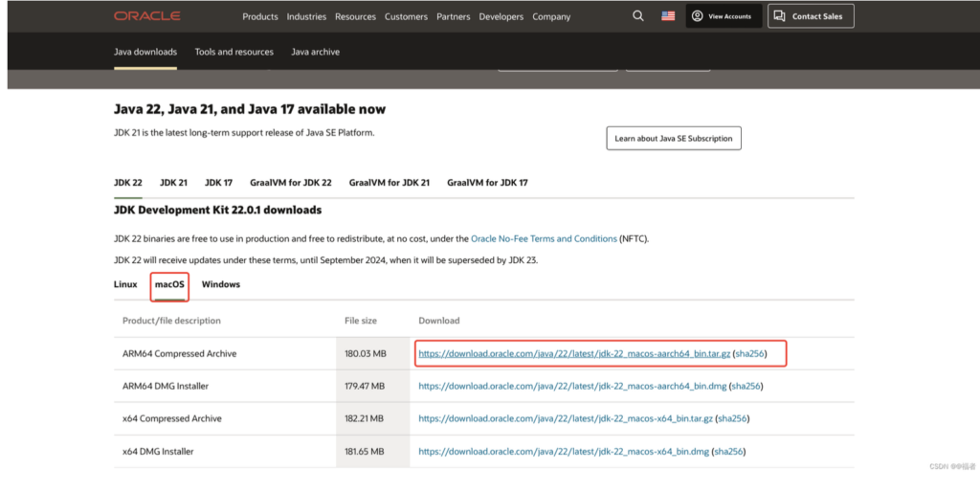Image resolution: width=980 pixels, height=492 pixels.
Task: Click the 180.03 MB file size
Action: pos(365,354)
